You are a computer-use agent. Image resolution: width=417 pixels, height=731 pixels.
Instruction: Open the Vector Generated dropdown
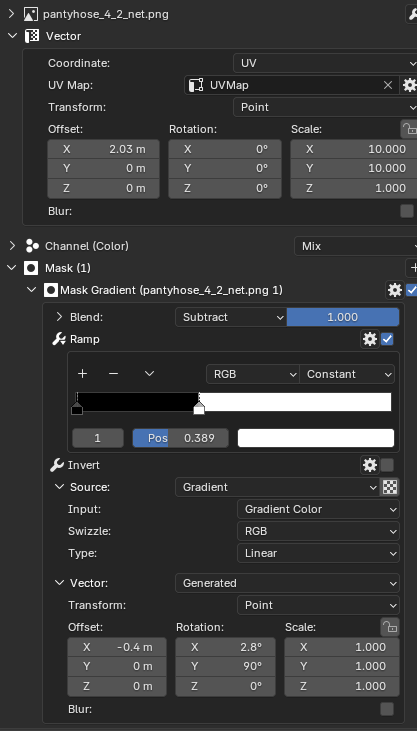[287, 583]
